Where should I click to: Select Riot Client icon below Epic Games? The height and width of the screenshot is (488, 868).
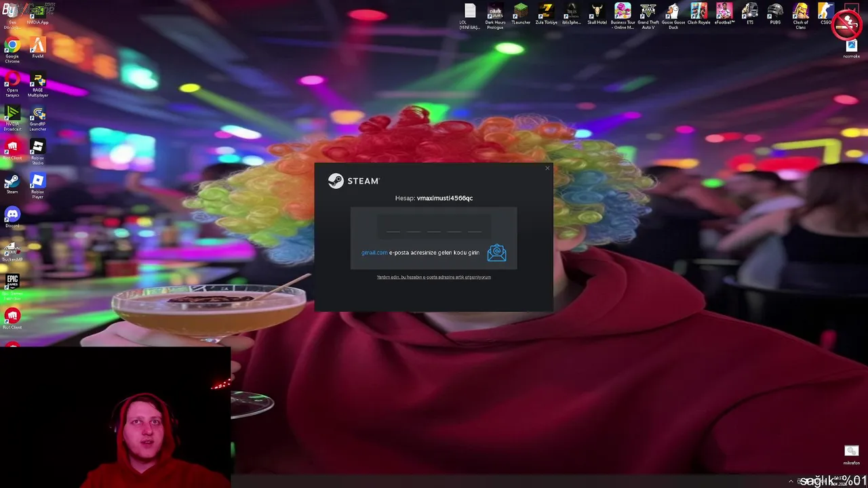(12, 319)
